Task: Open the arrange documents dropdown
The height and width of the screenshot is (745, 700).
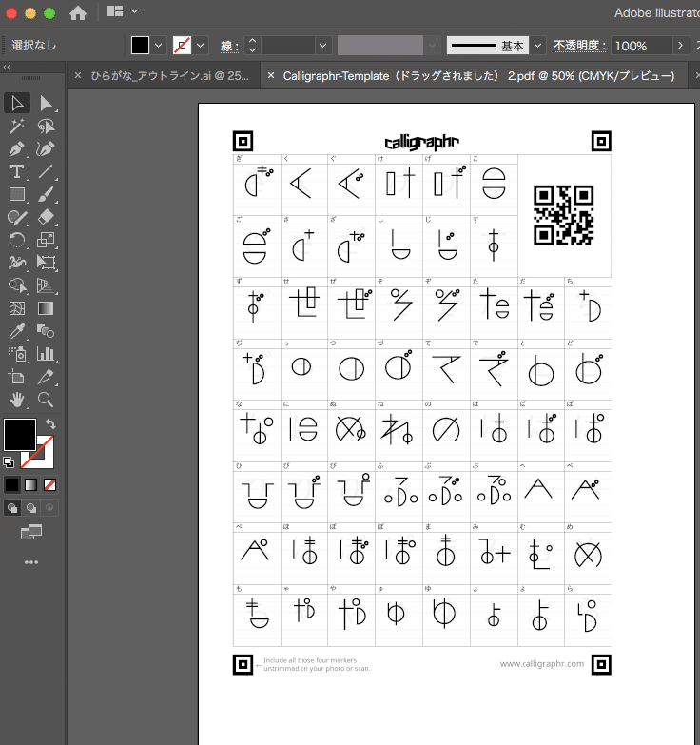Action: (x=122, y=11)
